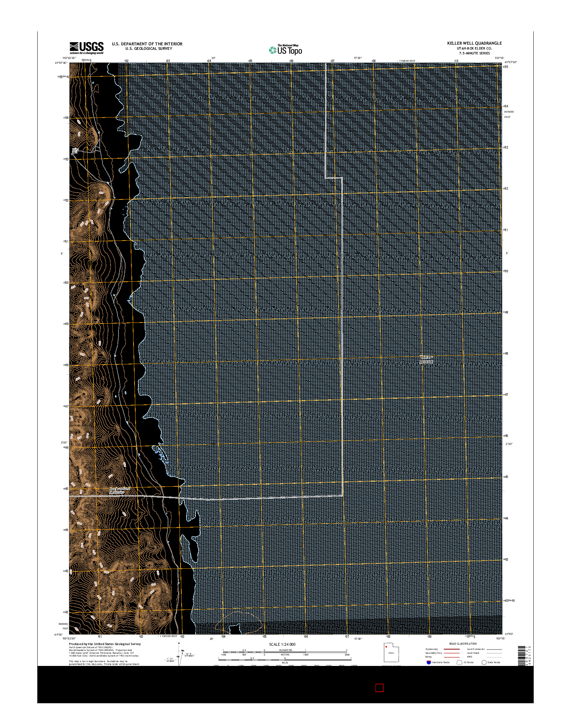The width and height of the screenshot is (571, 728).
Task: Click the 'Keller Well' label on map
Action: click(75, 151)
